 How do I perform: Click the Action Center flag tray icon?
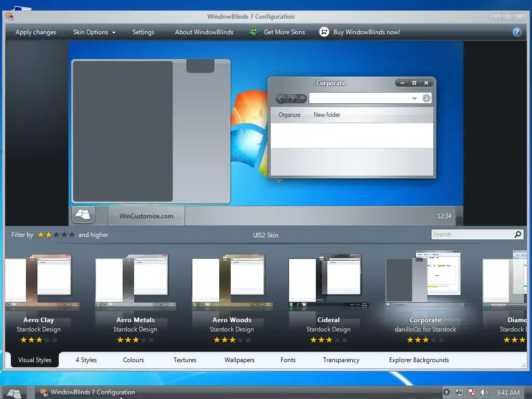tap(472, 392)
